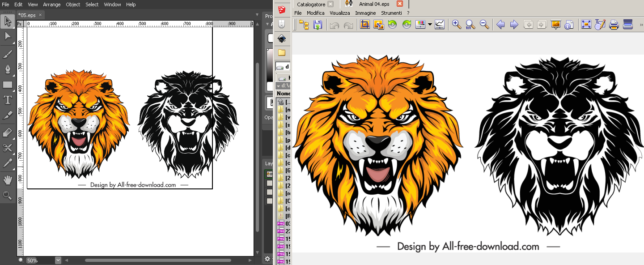Open the color adjustment icon
Screen dimensions: 644x265
point(420,25)
